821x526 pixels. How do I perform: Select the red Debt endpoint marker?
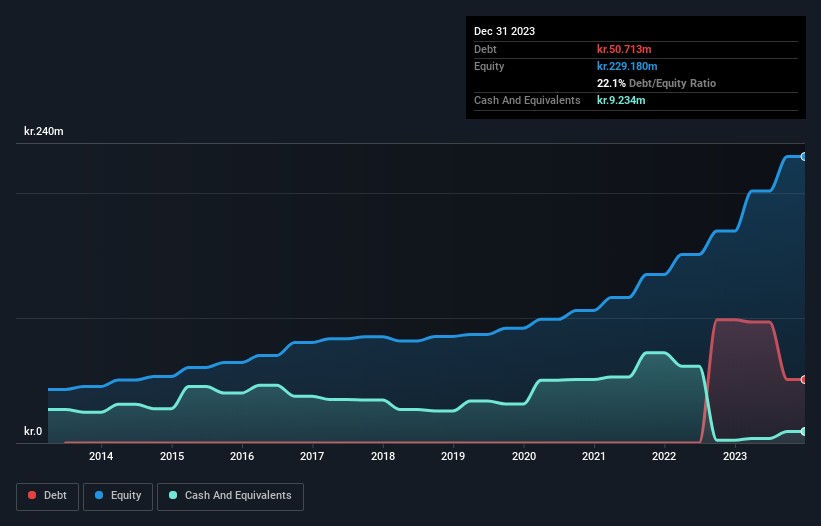pos(804,379)
